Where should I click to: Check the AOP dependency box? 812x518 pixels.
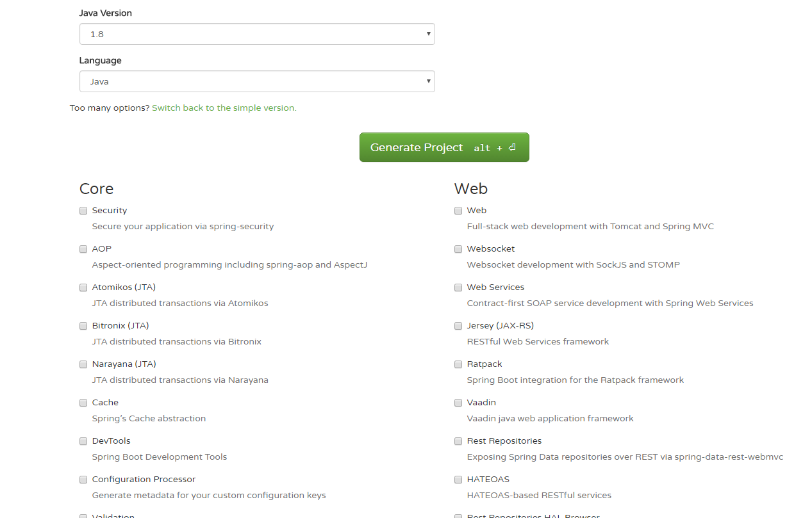(x=83, y=249)
